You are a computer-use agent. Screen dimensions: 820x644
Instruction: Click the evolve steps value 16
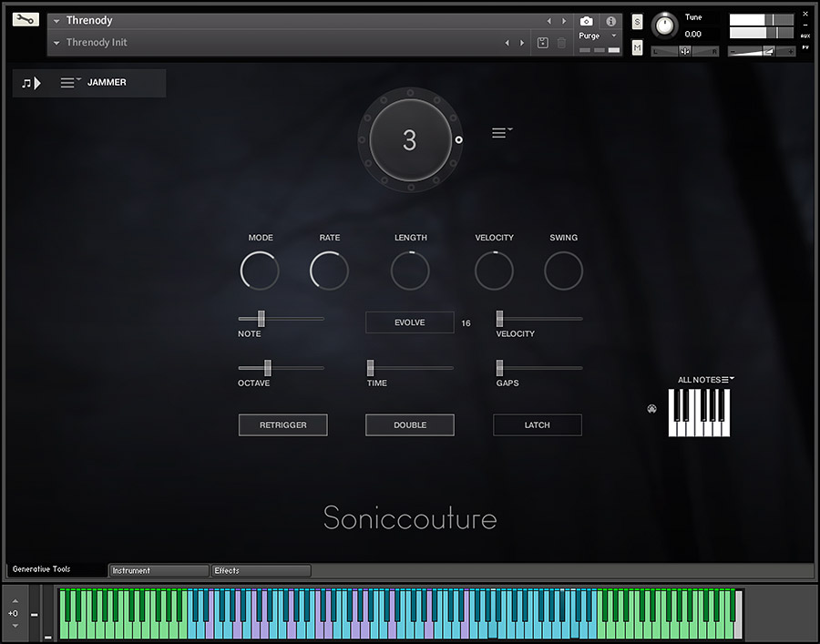[466, 323]
